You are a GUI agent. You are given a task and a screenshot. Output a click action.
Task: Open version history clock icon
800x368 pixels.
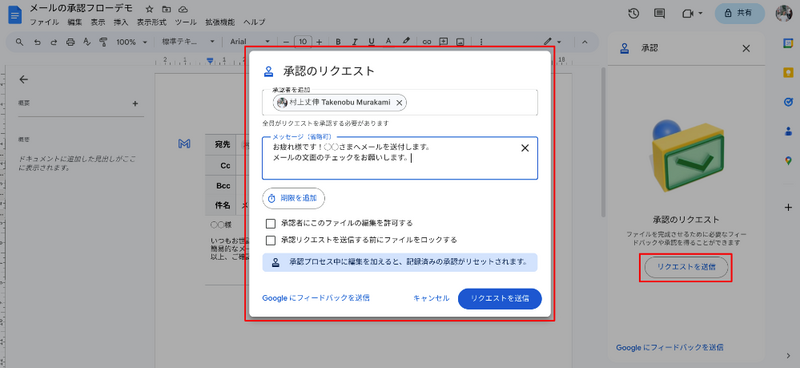click(634, 14)
